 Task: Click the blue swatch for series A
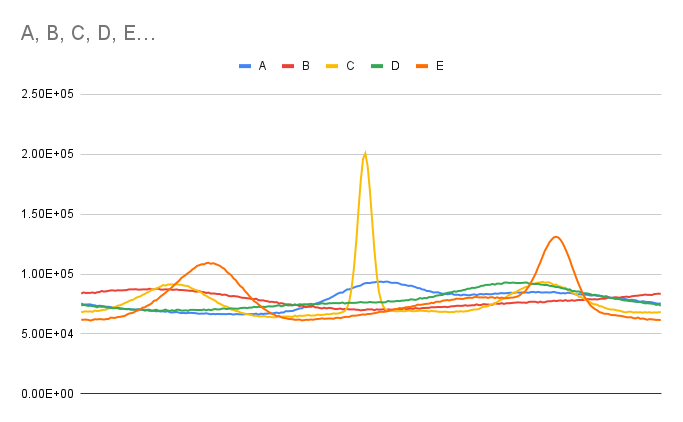tap(245, 66)
